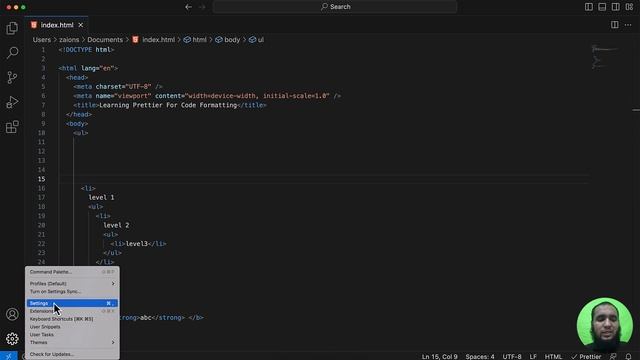Click the HTML file icon on index.html tab
640x360 pixels.
tap(34, 25)
